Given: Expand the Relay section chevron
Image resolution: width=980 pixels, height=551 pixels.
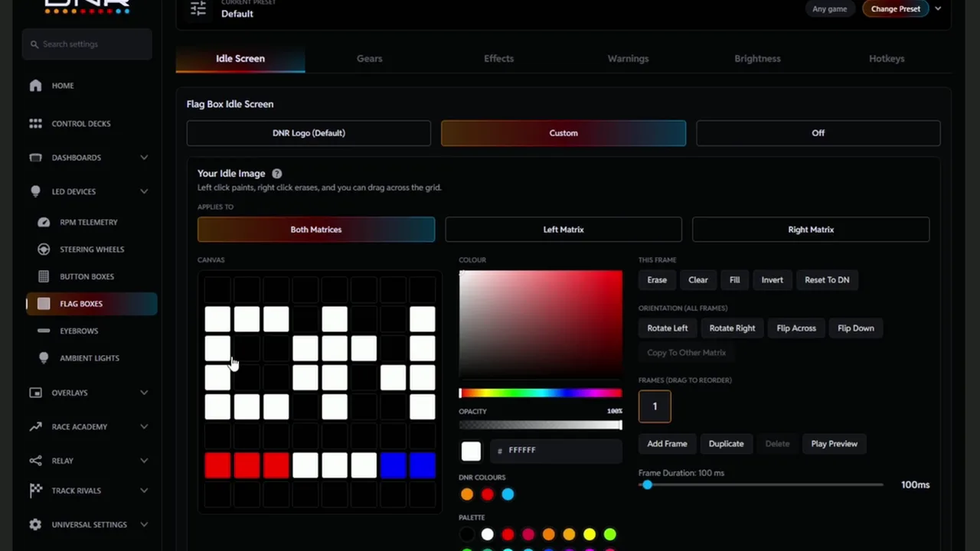Looking at the screenshot, I should (x=144, y=461).
